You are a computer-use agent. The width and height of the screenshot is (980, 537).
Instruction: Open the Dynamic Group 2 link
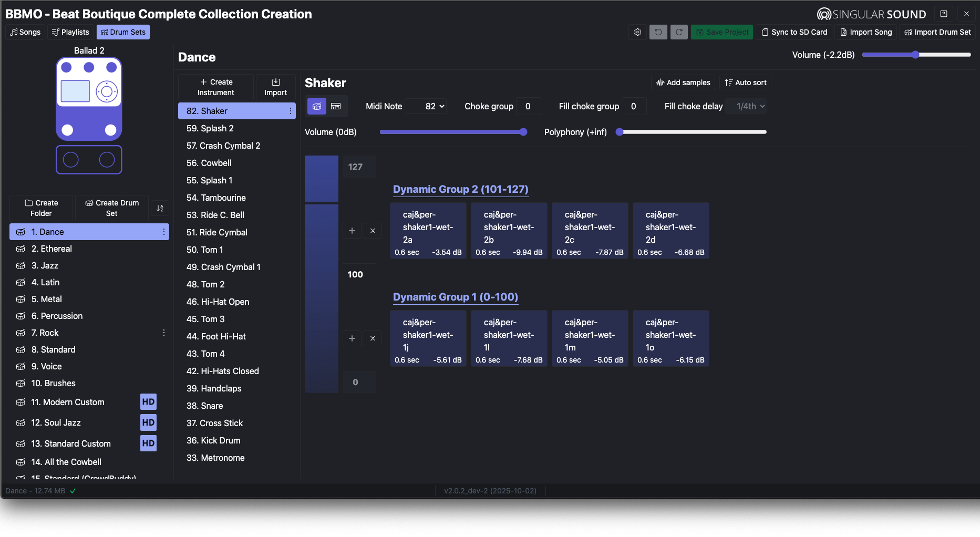tap(460, 189)
